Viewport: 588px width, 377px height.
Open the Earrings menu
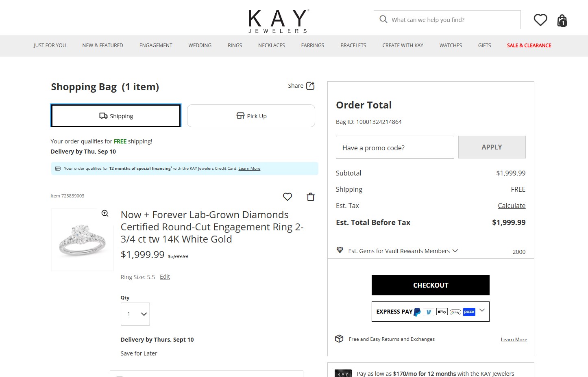pyautogui.click(x=313, y=45)
